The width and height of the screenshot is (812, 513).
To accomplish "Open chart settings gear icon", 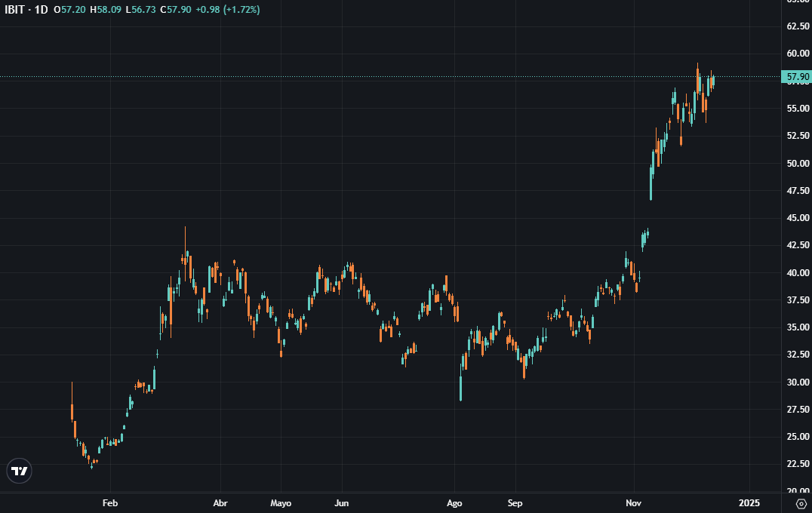I will [801, 503].
